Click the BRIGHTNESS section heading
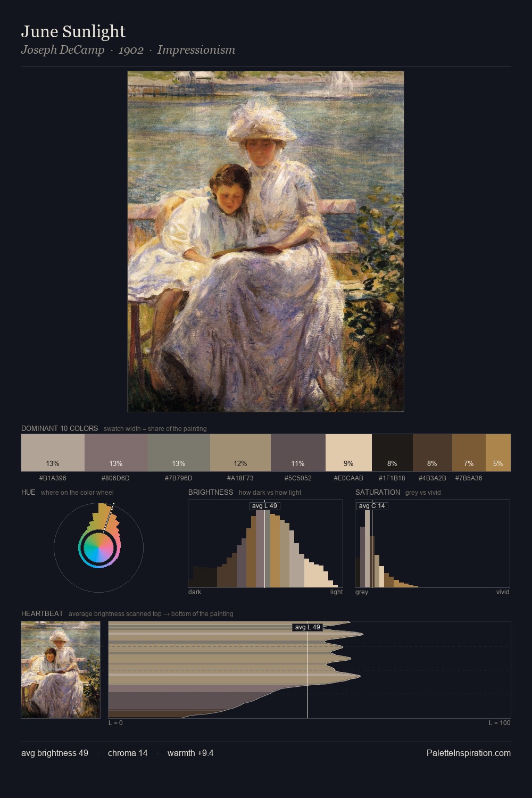This screenshot has height=798, width=532. (211, 492)
